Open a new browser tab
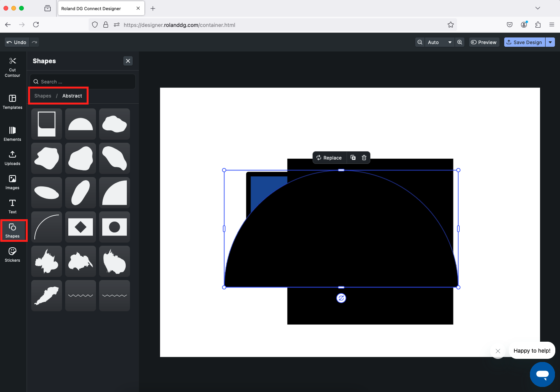Viewport: 560px width, 392px height. coord(153,8)
